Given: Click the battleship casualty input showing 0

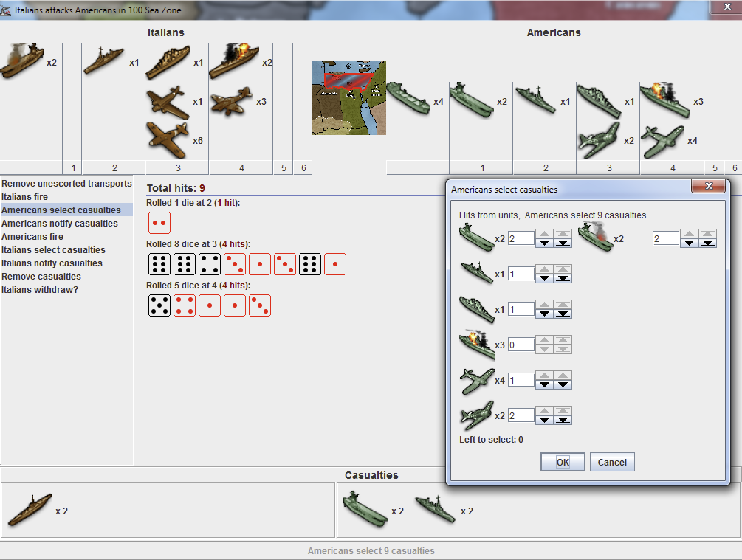Looking at the screenshot, I should 521,344.
